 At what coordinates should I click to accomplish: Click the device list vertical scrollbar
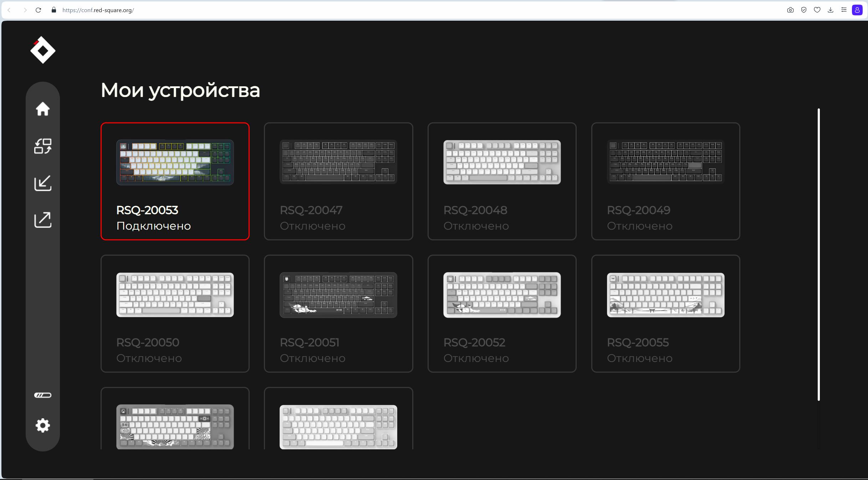[818, 254]
